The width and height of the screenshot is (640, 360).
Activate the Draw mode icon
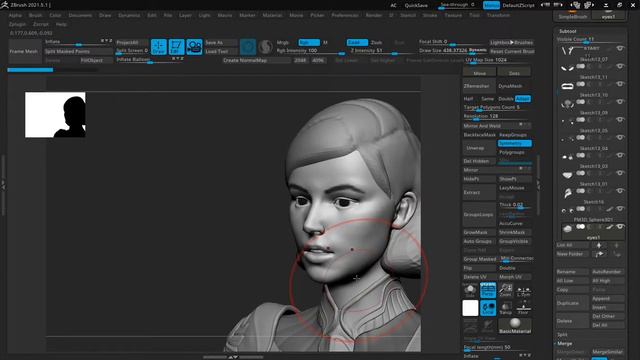[x=158, y=47]
